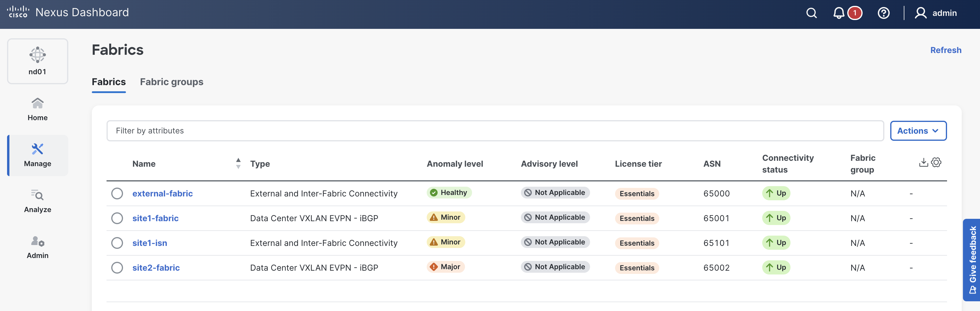Open the admin user menu
Viewport: 980px width, 311px height.
pos(936,13)
